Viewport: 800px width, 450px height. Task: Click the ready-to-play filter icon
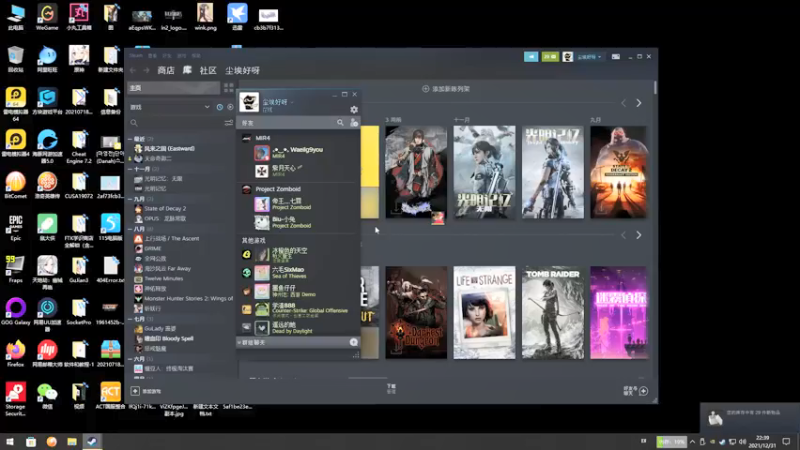point(230,107)
